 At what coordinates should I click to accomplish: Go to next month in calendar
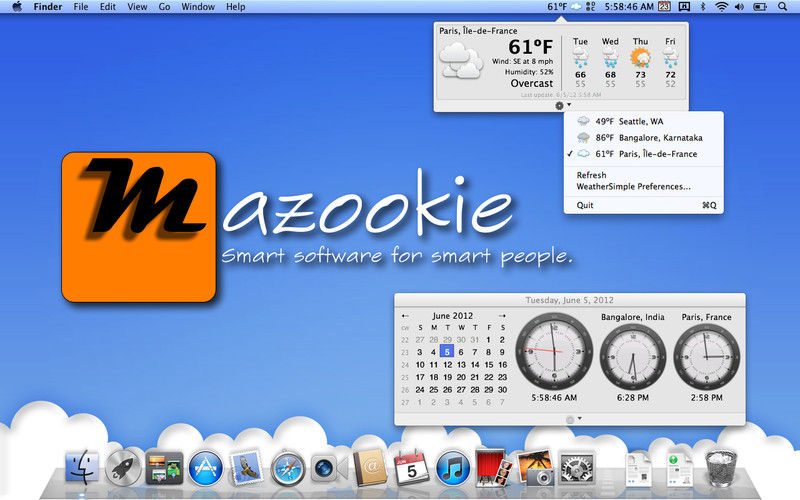pos(503,316)
